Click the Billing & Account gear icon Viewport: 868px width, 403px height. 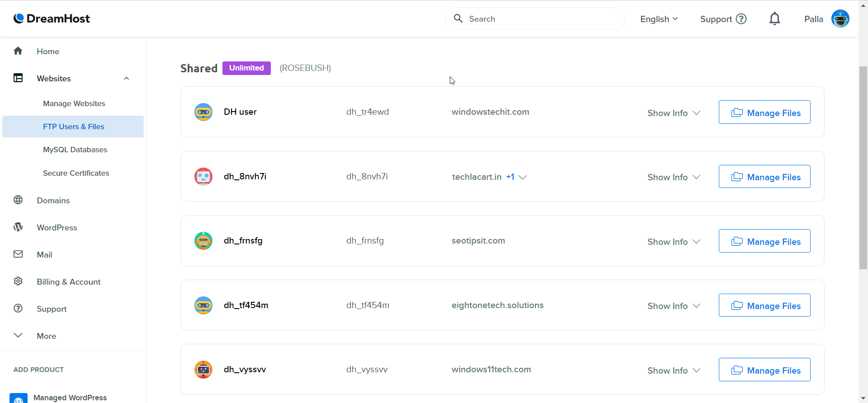pos(18,281)
